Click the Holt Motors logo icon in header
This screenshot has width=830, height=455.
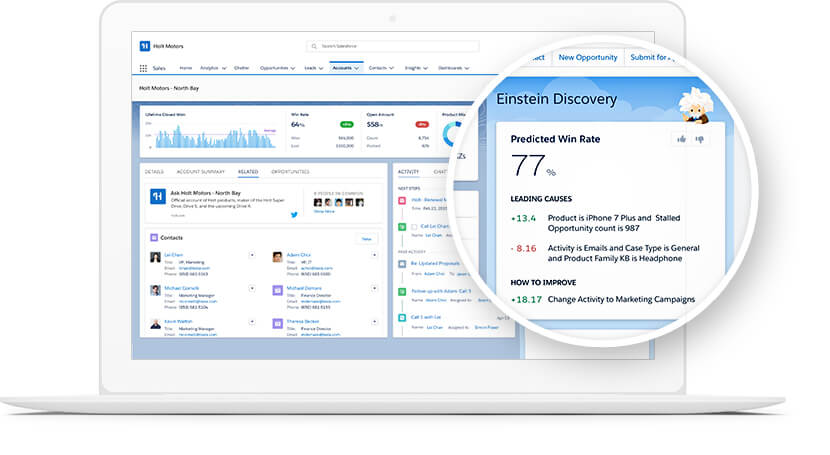click(145, 46)
